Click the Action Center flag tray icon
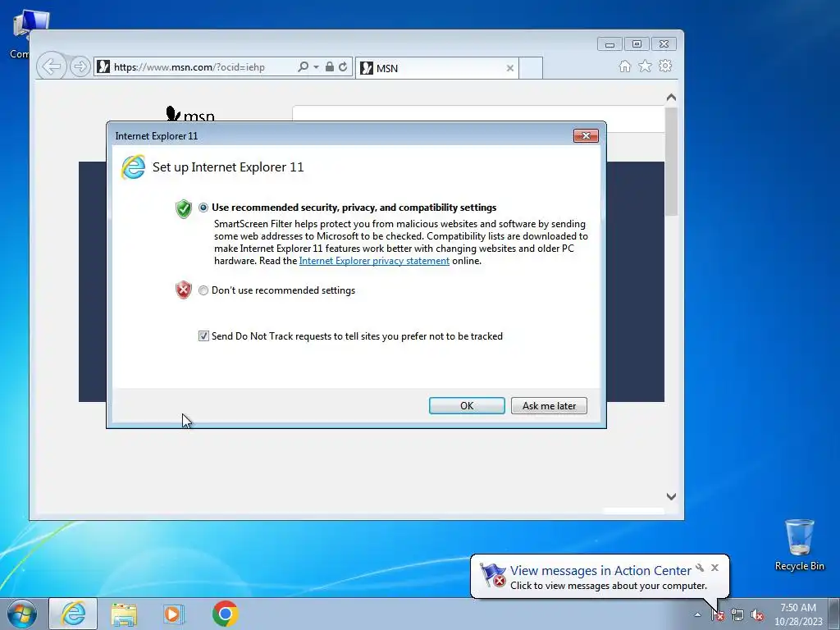 718,615
